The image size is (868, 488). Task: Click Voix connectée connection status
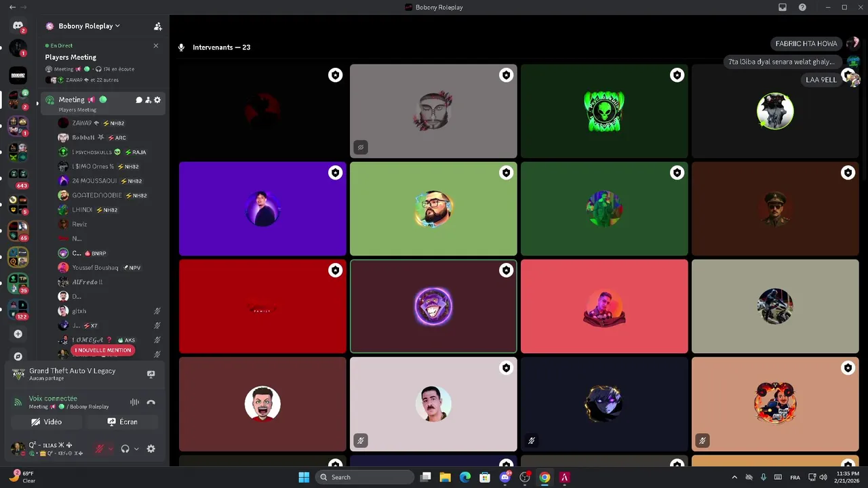(53, 399)
